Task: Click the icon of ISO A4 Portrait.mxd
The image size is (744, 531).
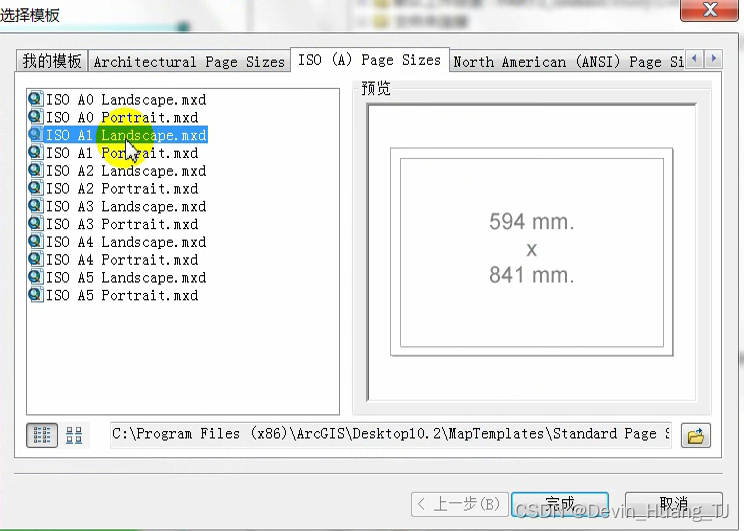Action: [x=36, y=259]
